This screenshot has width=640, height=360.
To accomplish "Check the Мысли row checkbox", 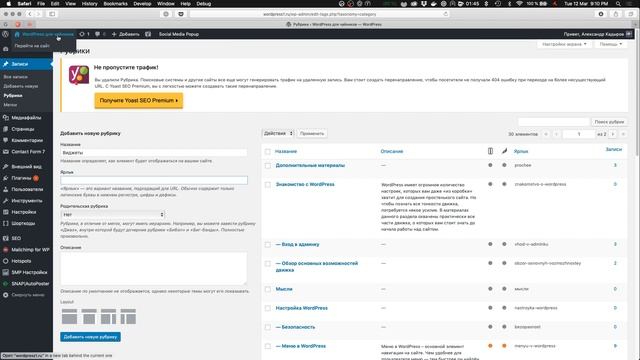I will (x=268, y=289).
